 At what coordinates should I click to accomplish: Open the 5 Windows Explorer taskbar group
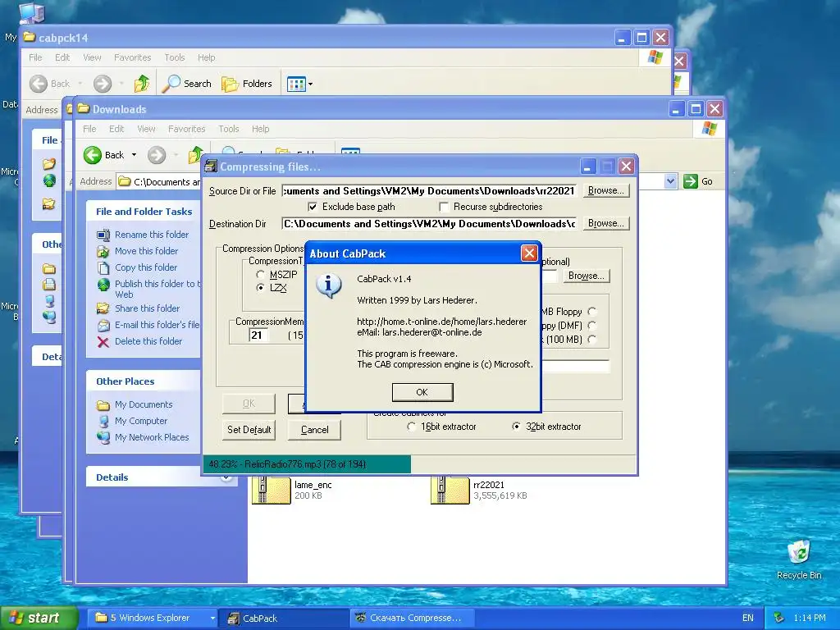(153, 618)
